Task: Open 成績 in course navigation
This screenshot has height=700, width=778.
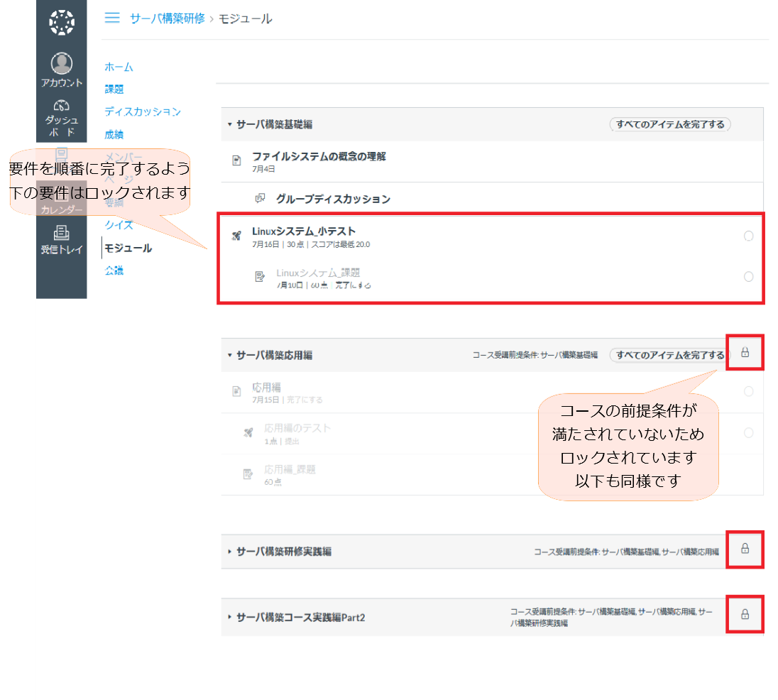Action: point(114,134)
